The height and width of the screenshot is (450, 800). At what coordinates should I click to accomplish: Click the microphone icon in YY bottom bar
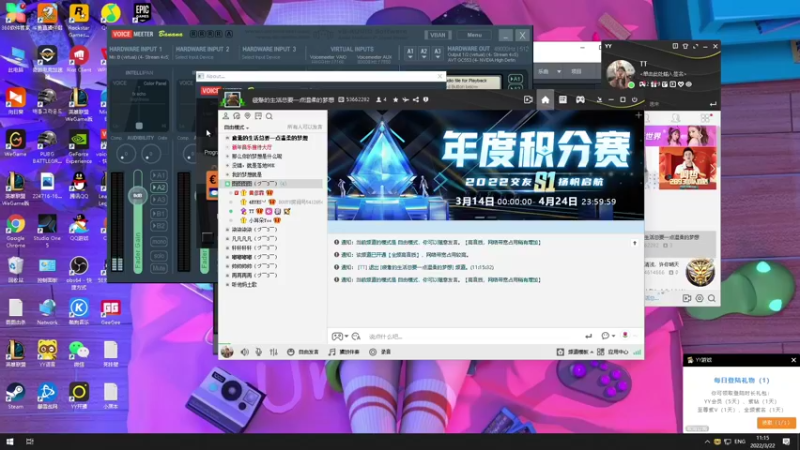coord(259,352)
